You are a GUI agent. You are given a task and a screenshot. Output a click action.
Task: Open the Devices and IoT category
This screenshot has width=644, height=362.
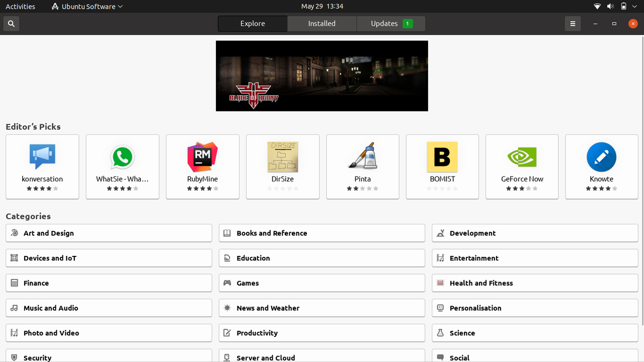click(109, 258)
